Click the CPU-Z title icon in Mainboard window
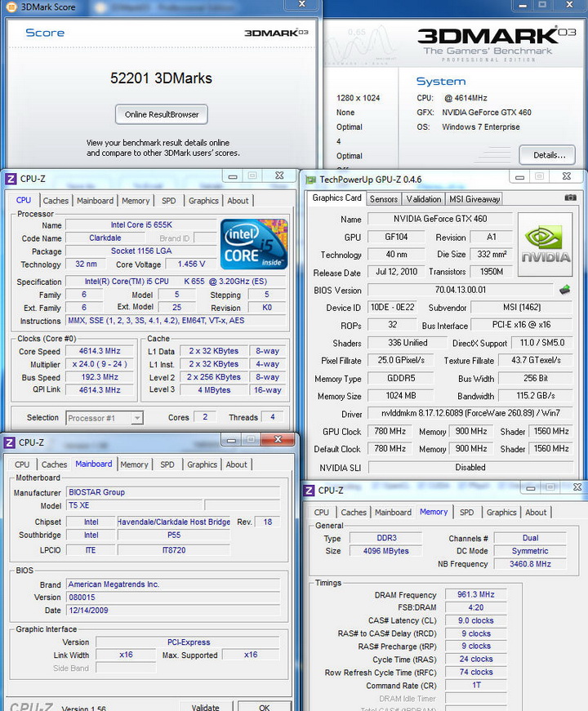Screen dimensions: 588x711 [9, 442]
